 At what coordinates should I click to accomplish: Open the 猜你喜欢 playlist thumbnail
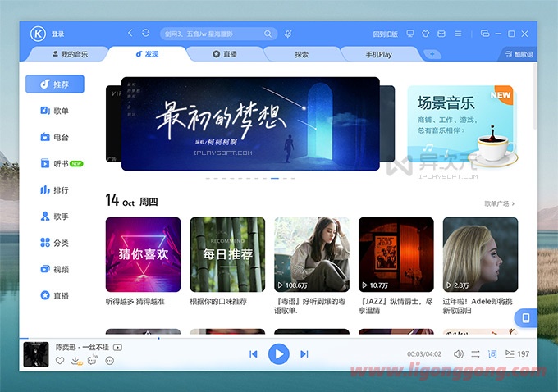click(144, 254)
